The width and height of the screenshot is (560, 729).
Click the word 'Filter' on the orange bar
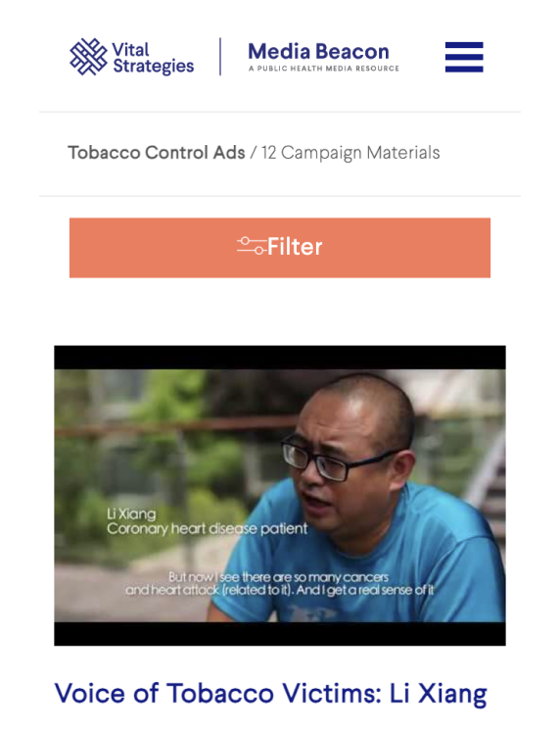coord(295,246)
